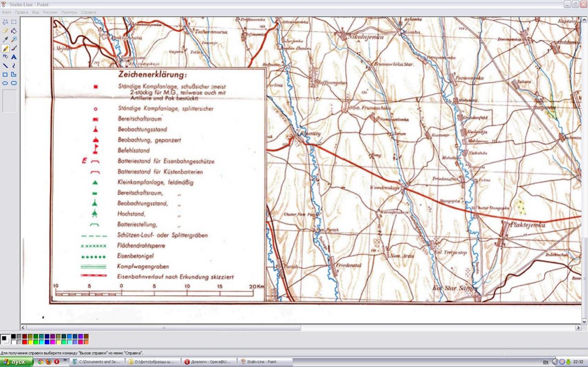Select the Ellipse shape tool
The image size is (588, 367).
pyautogui.click(x=5, y=83)
